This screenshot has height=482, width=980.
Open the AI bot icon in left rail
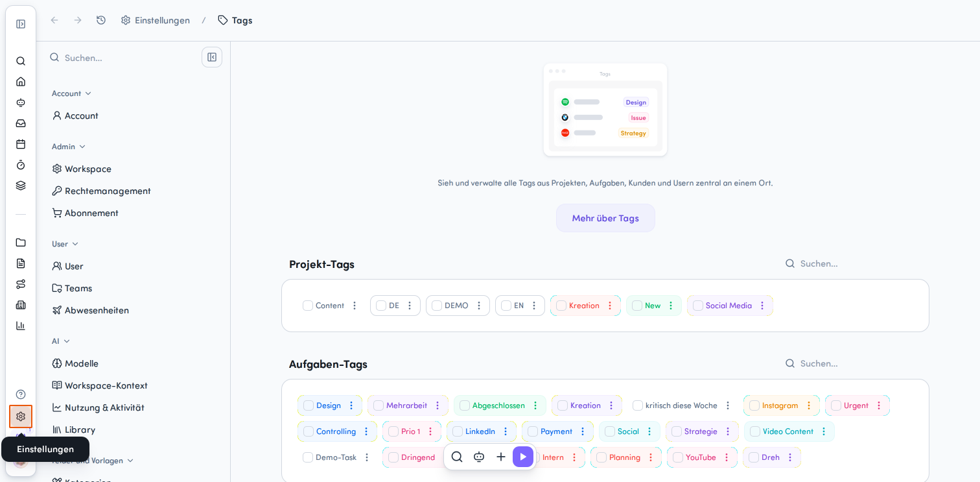[21, 102]
